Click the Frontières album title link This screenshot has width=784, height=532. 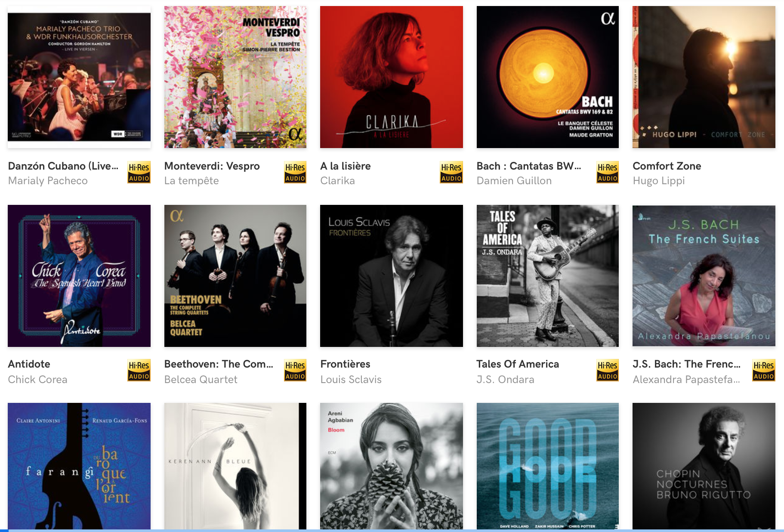345,364
